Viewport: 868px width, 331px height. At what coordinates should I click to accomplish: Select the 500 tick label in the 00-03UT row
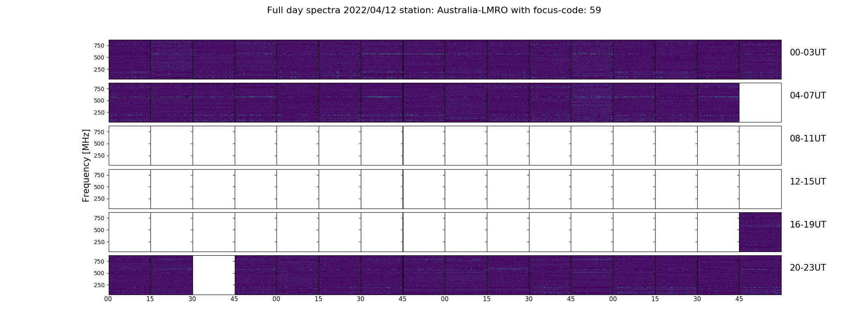[99, 58]
